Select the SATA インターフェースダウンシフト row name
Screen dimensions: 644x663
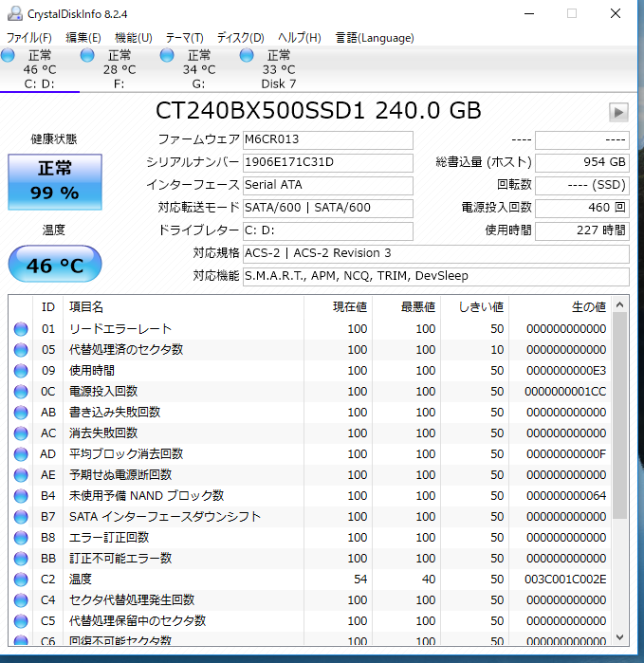coord(165,517)
